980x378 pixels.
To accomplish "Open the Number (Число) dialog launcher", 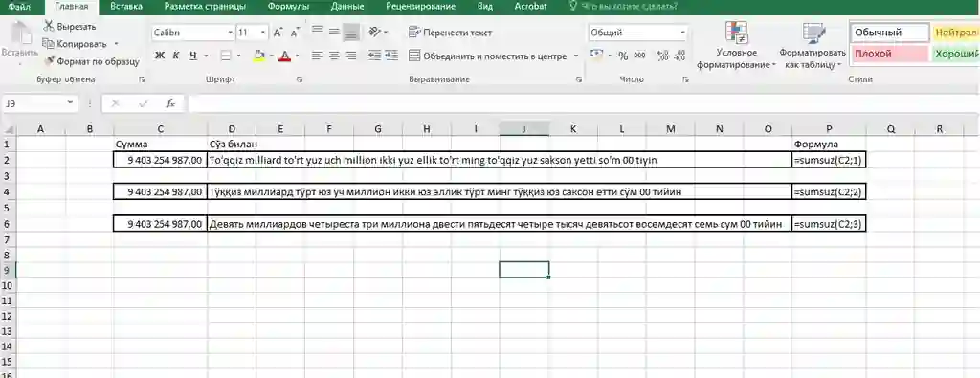I will click(x=685, y=80).
